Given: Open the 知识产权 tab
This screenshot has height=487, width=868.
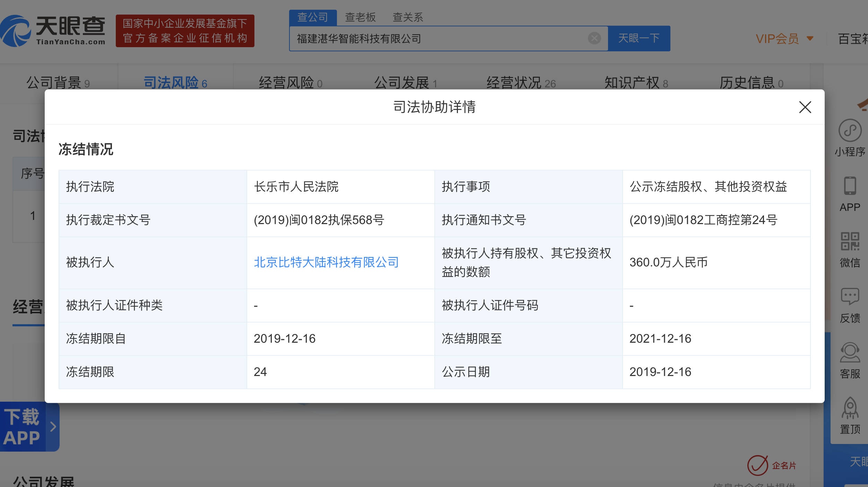Looking at the screenshot, I should point(636,83).
